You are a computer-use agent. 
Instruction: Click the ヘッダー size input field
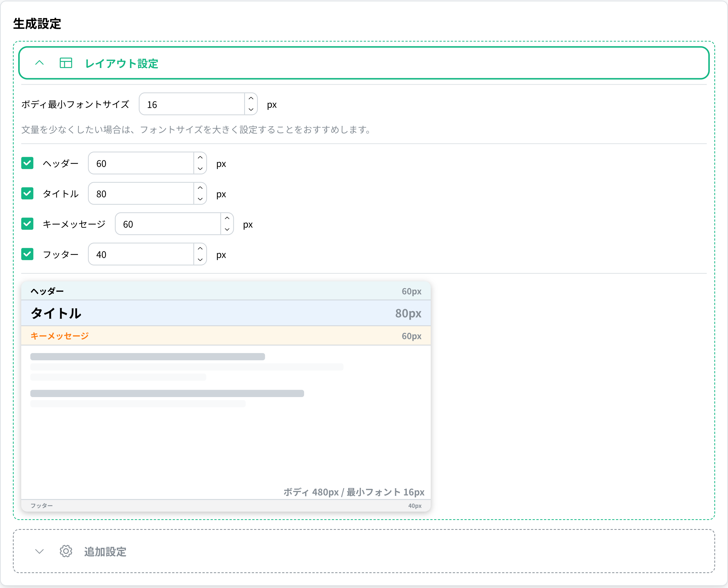[141, 163]
